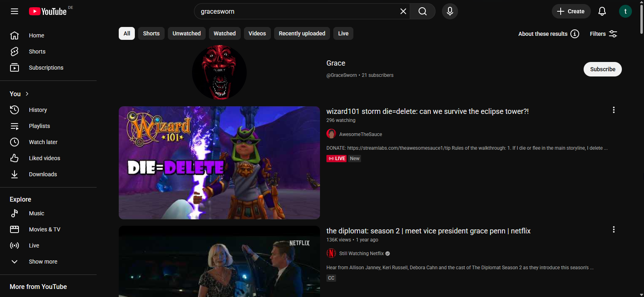Viewport: 644px width, 297px height.
Task: Click the Subscriptions icon in the sidebar
Action: click(x=14, y=68)
